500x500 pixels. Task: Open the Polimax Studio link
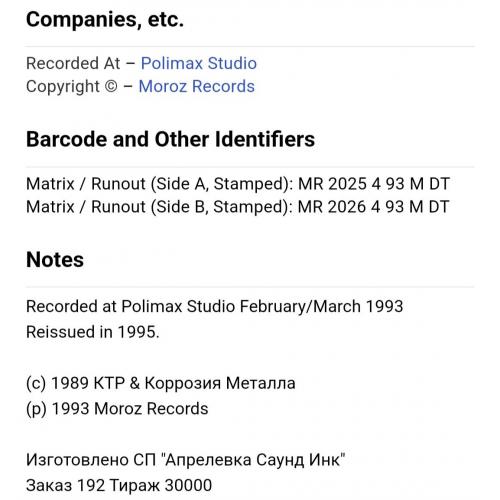coord(199,63)
